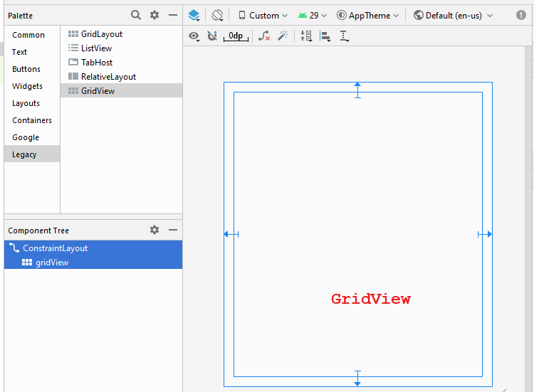This screenshot has width=534, height=392.
Task: Select Legacy palette category
Action: click(32, 154)
